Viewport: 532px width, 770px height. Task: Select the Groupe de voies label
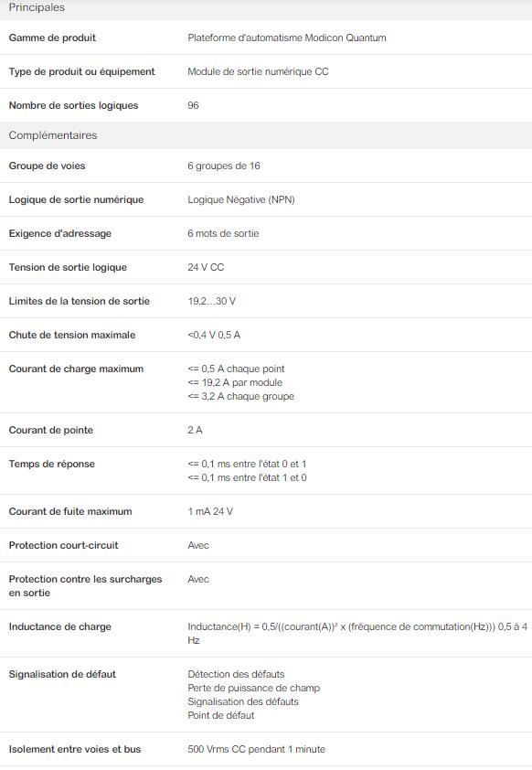pyautogui.click(x=47, y=166)
